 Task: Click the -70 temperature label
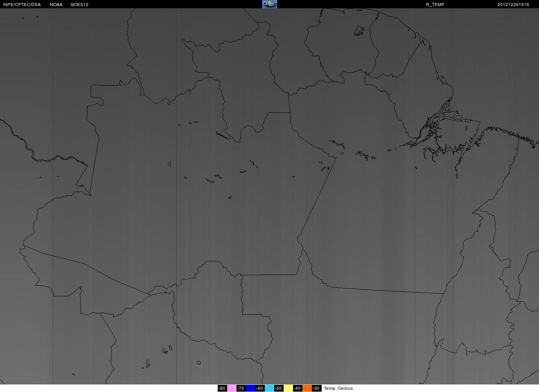pos(241,388)
